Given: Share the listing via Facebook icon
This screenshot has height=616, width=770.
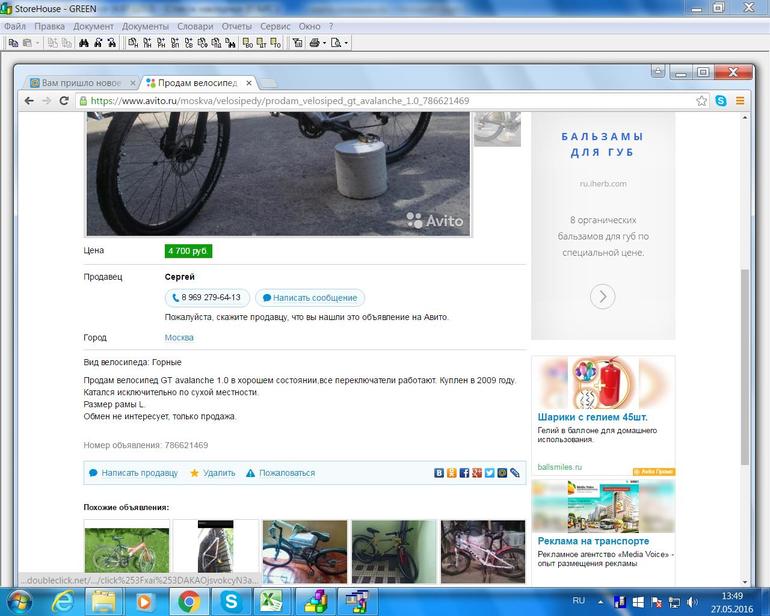Looking at the screenshot, I should pyautogui.click(x=464, y=473).
